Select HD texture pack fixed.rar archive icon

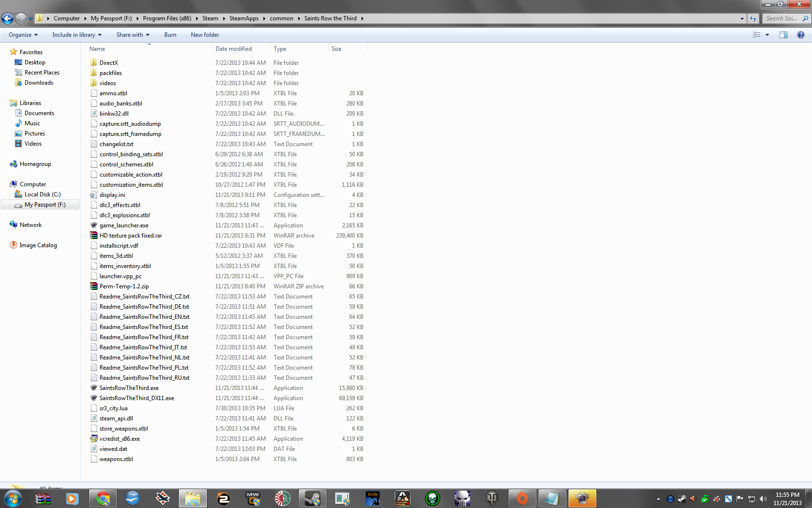94,235
